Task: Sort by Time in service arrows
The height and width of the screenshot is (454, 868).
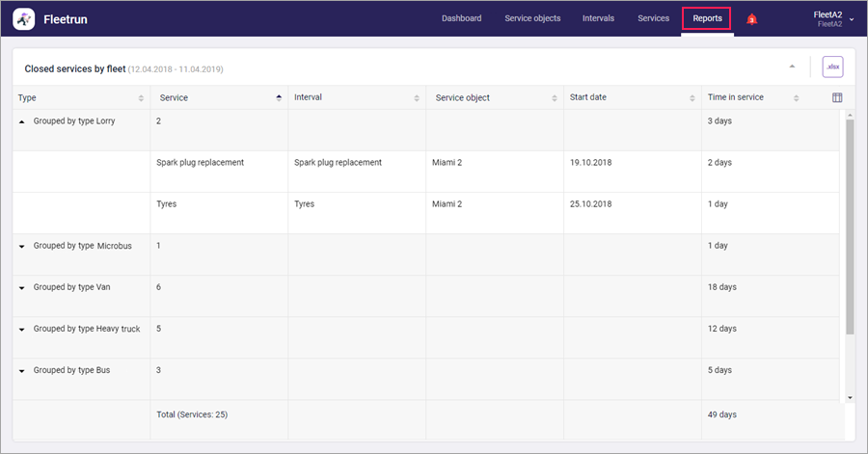Action: (796, 98)
